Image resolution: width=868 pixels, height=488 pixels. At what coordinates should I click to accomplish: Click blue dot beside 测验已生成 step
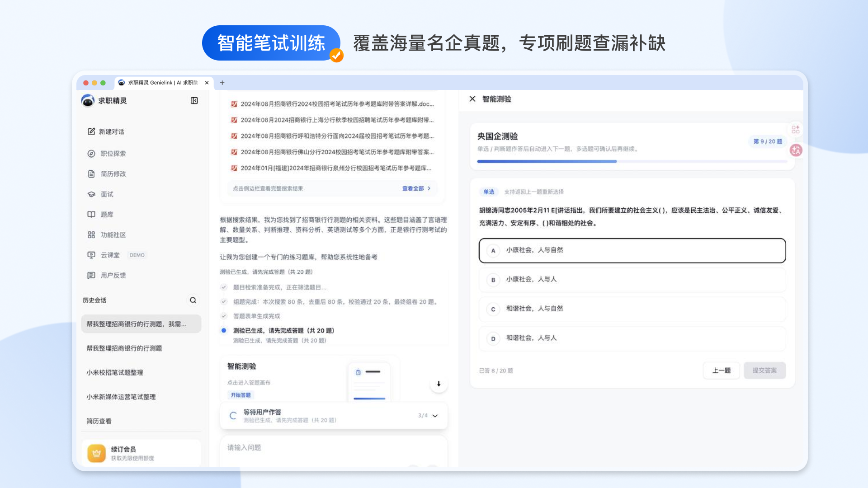pyautogui.click(x=224, y=331)
